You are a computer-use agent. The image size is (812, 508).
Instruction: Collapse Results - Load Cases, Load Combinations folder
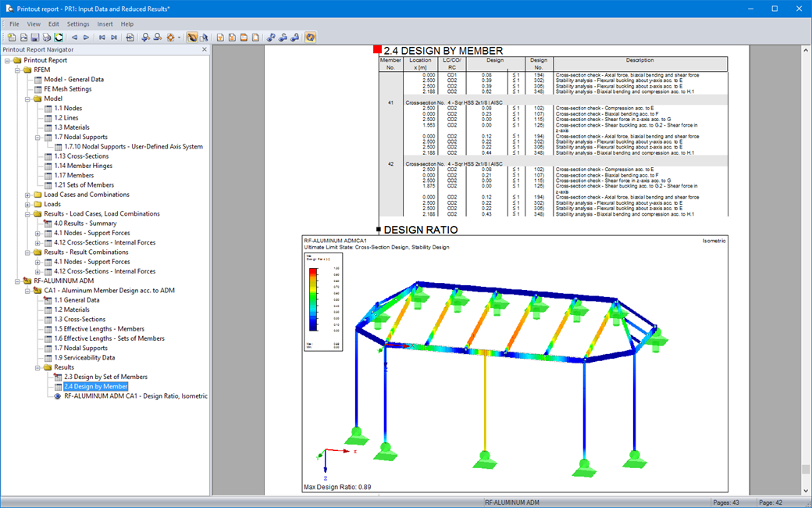click(27, 214)
